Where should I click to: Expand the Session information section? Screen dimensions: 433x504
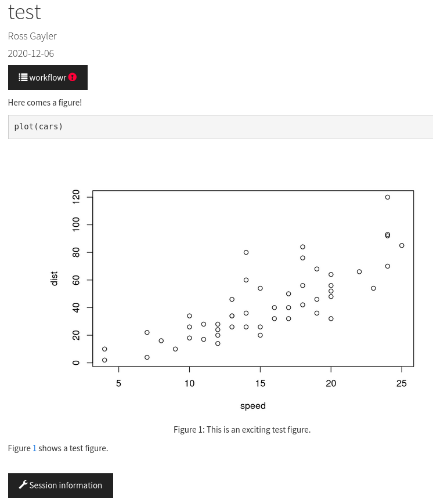click(x=60, y=485)
